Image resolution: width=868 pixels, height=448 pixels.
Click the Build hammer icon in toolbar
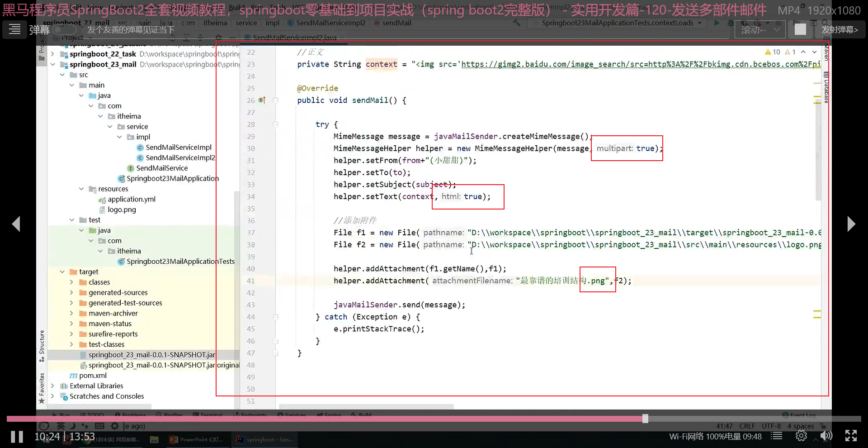(x=517, y=23)
